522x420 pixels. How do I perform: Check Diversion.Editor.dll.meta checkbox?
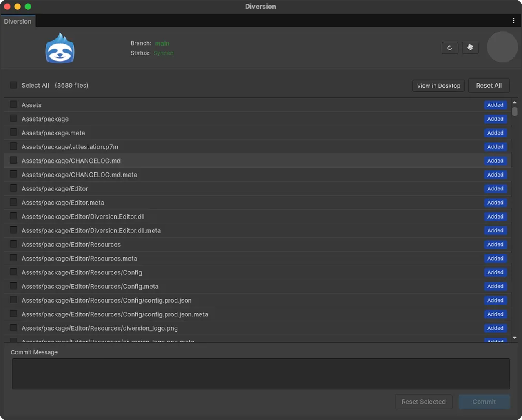click(13, 230)
